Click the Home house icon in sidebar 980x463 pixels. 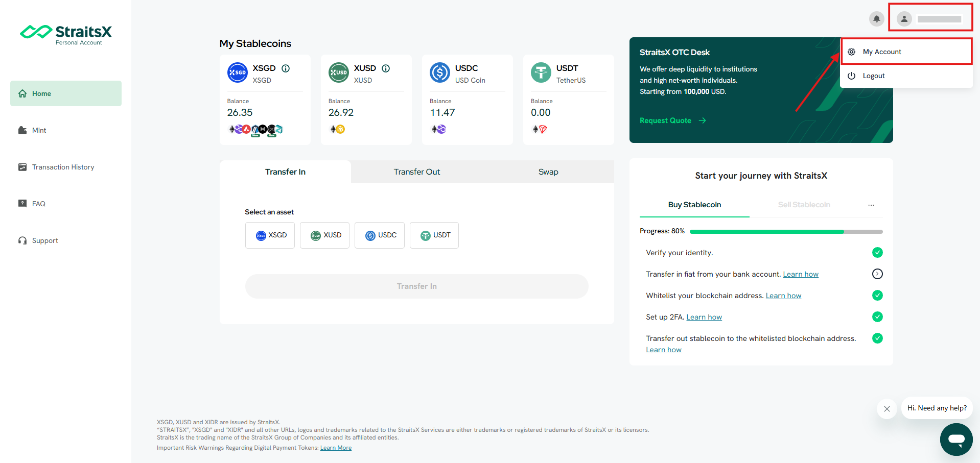[x=22, y=93]
